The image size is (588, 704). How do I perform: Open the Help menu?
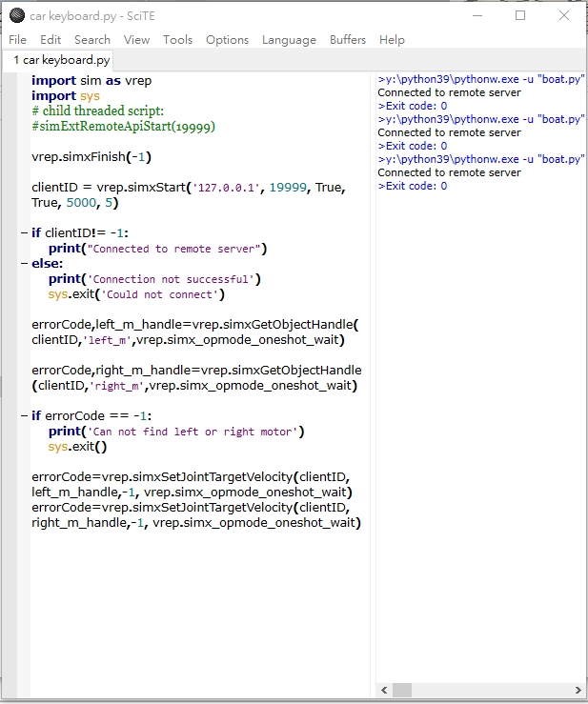[392, 40]
